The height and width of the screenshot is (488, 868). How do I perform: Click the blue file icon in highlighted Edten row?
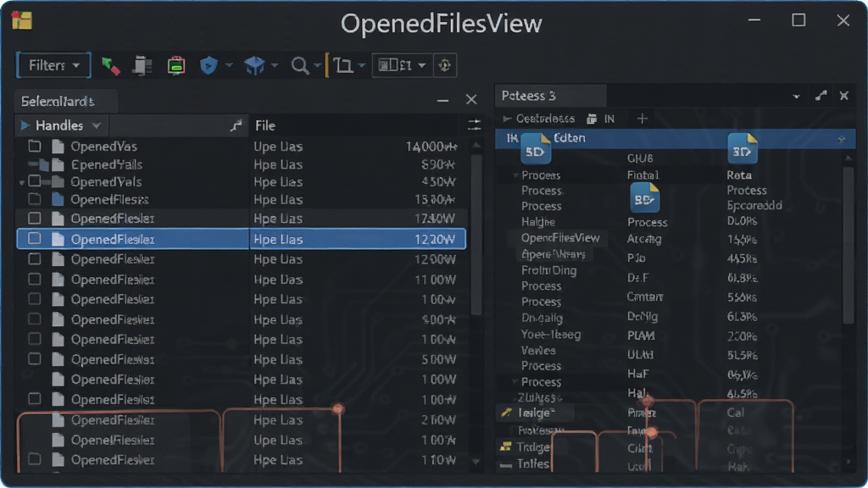[536, 148]
